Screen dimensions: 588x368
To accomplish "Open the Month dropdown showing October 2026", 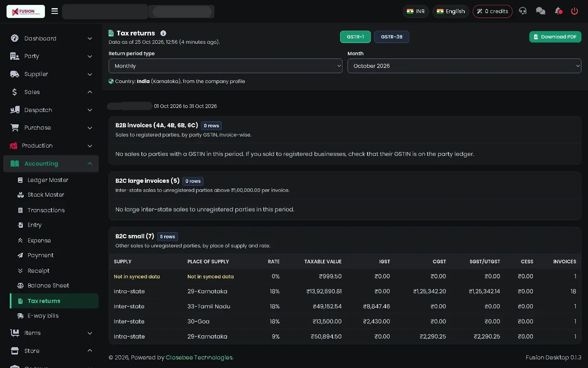I will (x=464, y=66).
